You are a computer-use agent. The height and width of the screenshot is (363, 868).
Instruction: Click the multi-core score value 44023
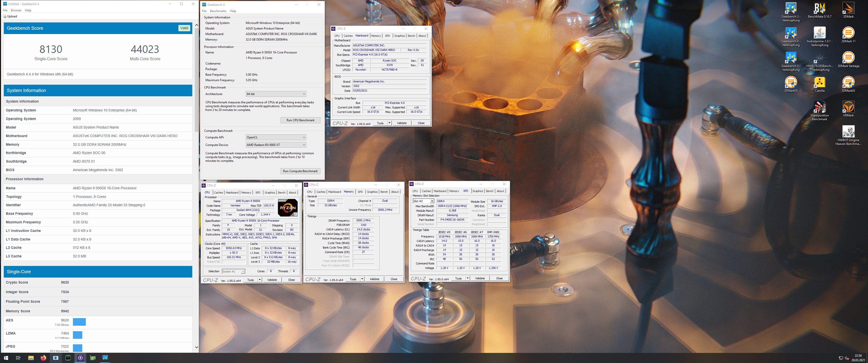145,49
